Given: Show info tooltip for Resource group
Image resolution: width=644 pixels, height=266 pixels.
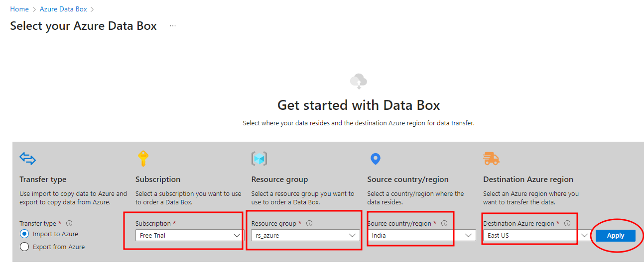Looking at the screenshot, I should 309,224.
